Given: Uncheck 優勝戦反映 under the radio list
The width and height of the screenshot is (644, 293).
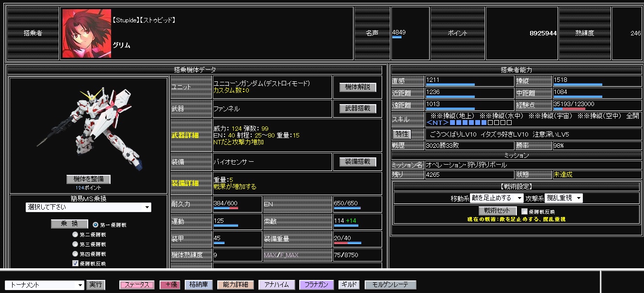Looking at the screenshot, I should 75,263.
